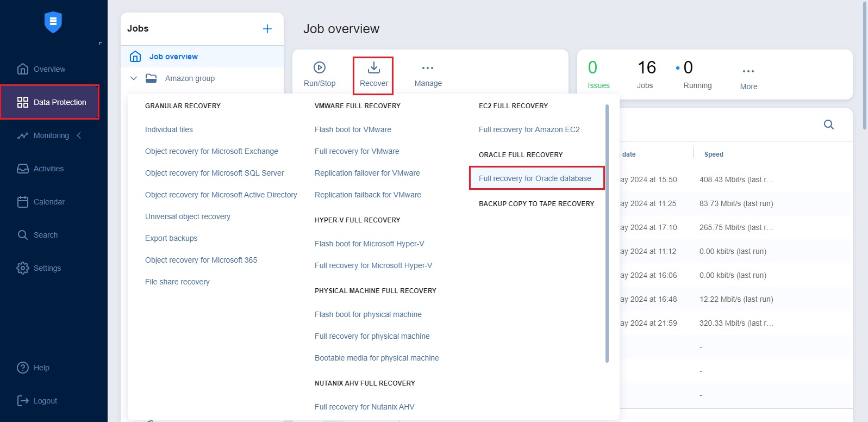This screenshot has width=868, height=422.
Task: Select Flash boot for VMware
Action: click(353, 129)
